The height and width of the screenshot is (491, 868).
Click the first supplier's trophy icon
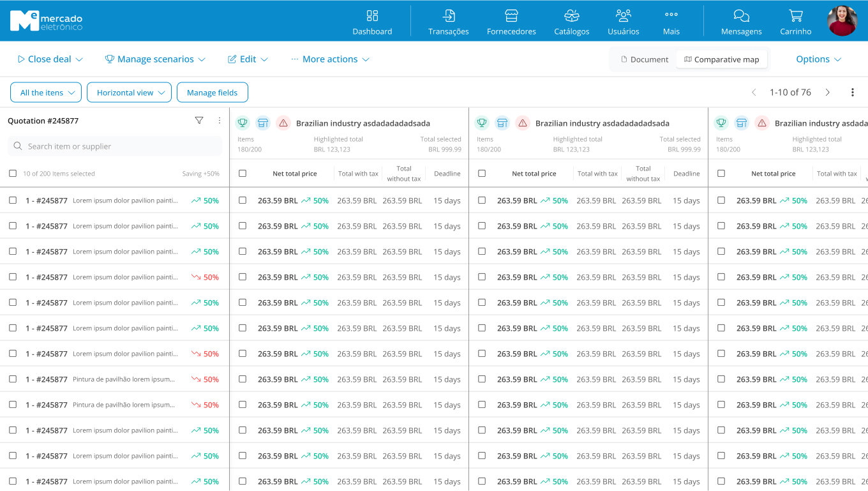(x=243, y=123)
